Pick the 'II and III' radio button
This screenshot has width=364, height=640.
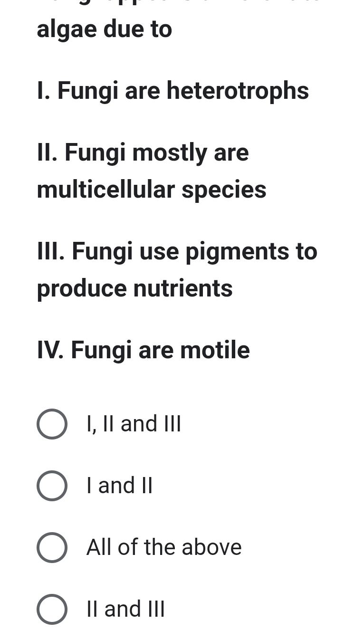(x=52, y=609)
